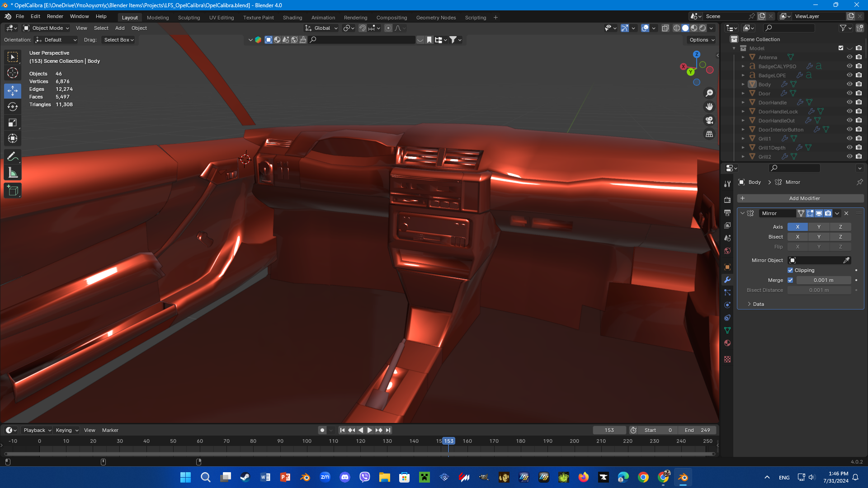This screenshot has width=868, height=488.
Task: Select the Add Cube tool
Action: [13, 191]
